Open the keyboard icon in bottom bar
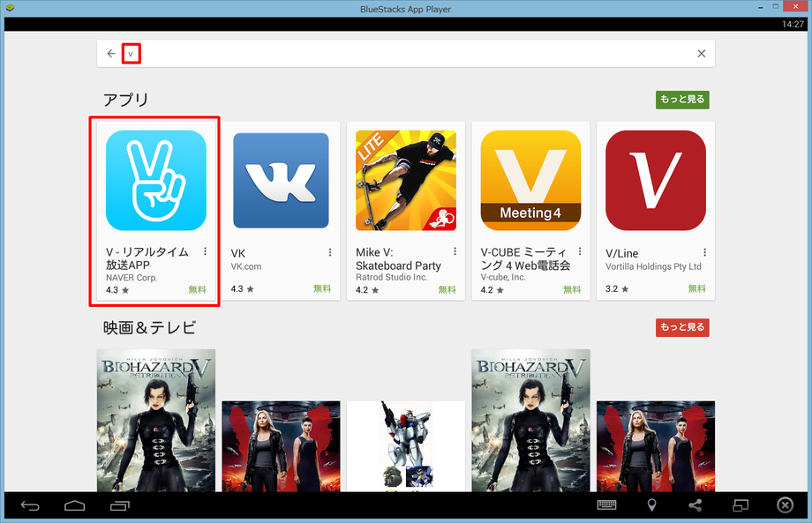This screenshot has height=523, width=812. 607,505
